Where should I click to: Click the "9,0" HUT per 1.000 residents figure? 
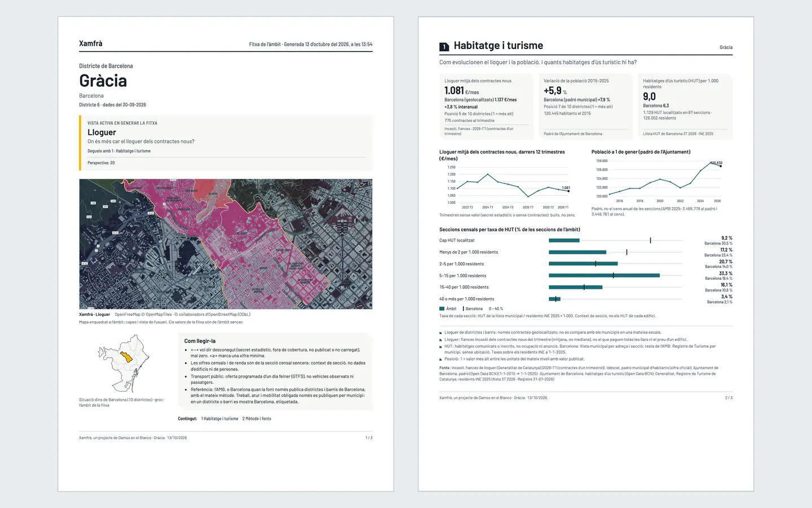649,97
